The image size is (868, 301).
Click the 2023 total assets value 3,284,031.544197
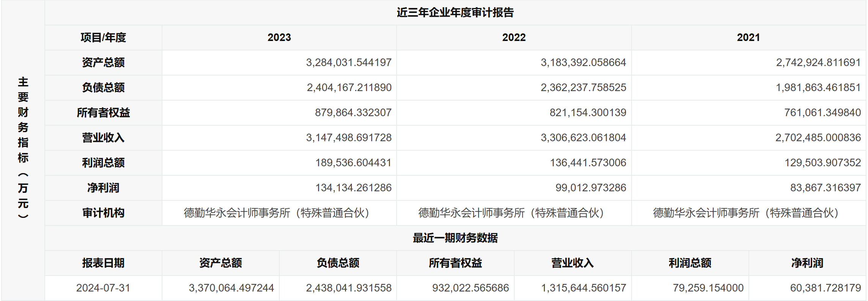tap(348, 63)
